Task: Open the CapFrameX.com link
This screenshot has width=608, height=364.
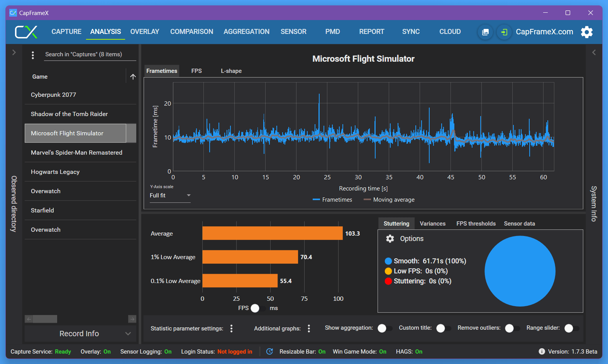Action: [544, 32]
